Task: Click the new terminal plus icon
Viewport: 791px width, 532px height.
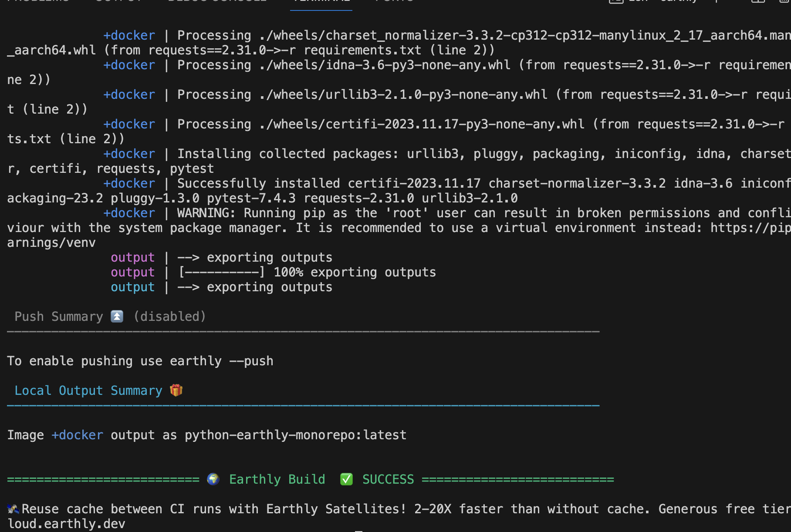Action: pyautogui.click(x=716, y=1)
